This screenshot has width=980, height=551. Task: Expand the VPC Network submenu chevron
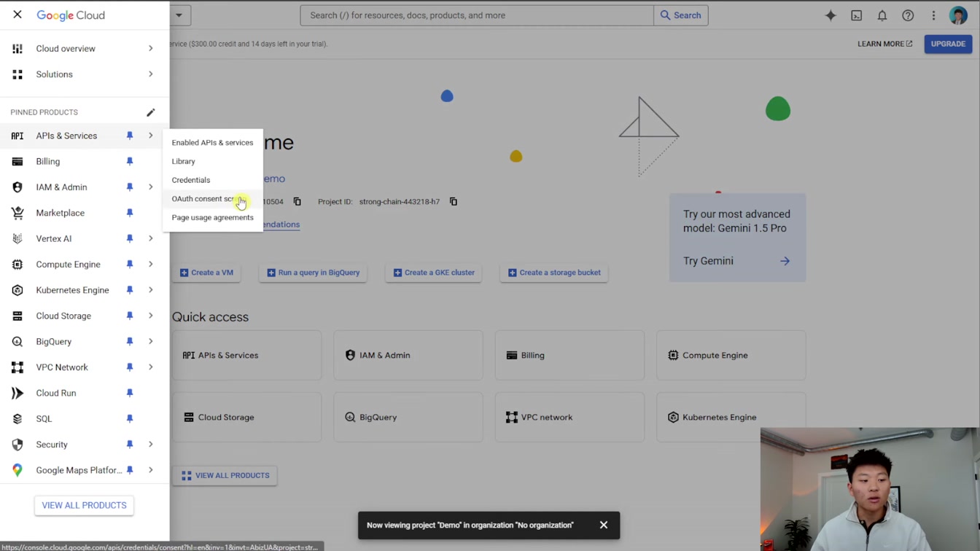(x=151, y=367)
